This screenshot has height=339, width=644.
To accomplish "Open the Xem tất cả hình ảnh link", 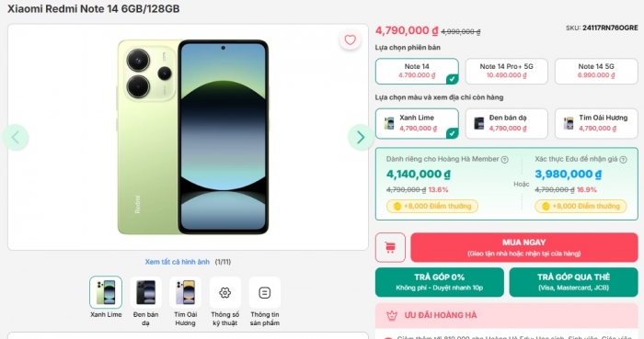I will pyautogui.click(x=177, y=262).
